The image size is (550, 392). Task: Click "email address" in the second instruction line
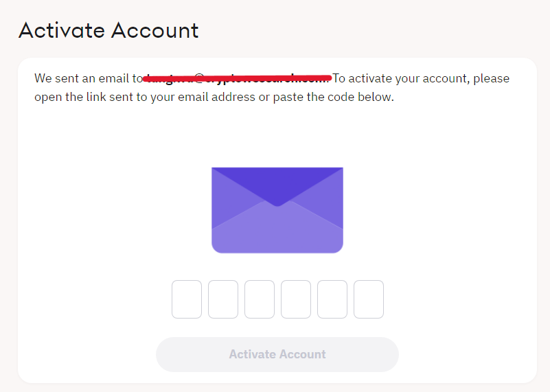click(x=220, y=97)
